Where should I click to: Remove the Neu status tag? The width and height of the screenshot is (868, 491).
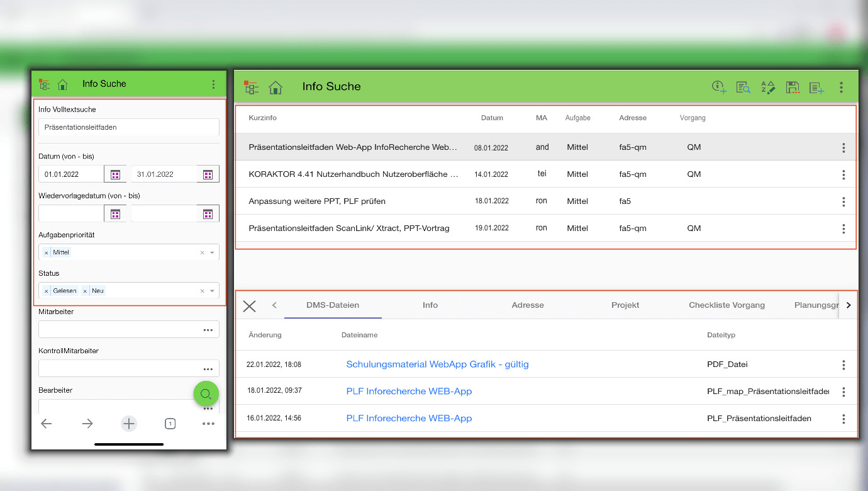click(x=86, y=291)
